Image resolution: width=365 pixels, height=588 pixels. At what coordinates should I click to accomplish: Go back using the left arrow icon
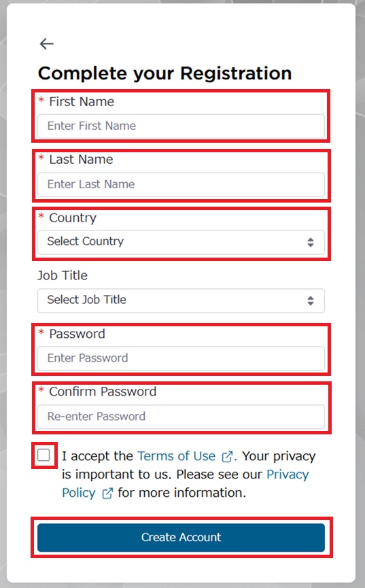(x=46, y=44)
